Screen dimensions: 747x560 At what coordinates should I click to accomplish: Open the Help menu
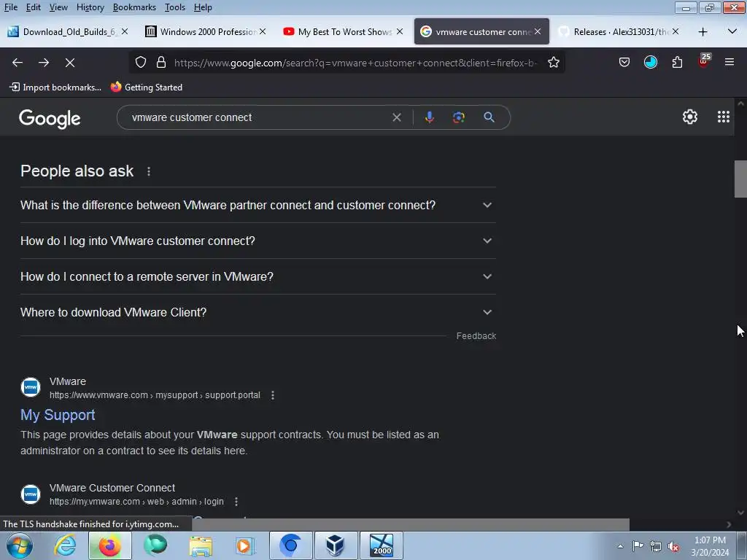coord(203,7)
